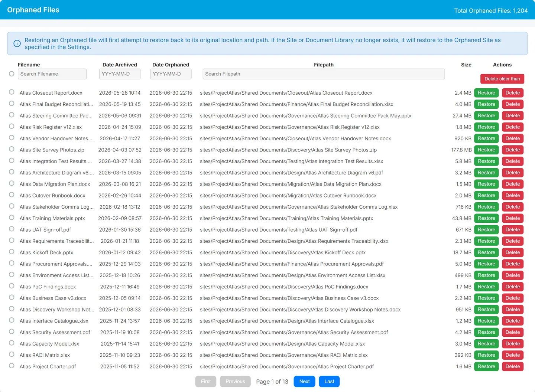Restore Atlas Final Budget Reconciliation.xlsx

(x=486, y=104)
